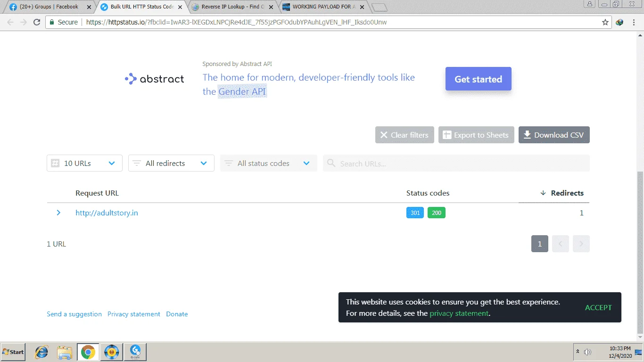
Task: Launch Internet Explorer from the taskbar
Action: (42, 352)
